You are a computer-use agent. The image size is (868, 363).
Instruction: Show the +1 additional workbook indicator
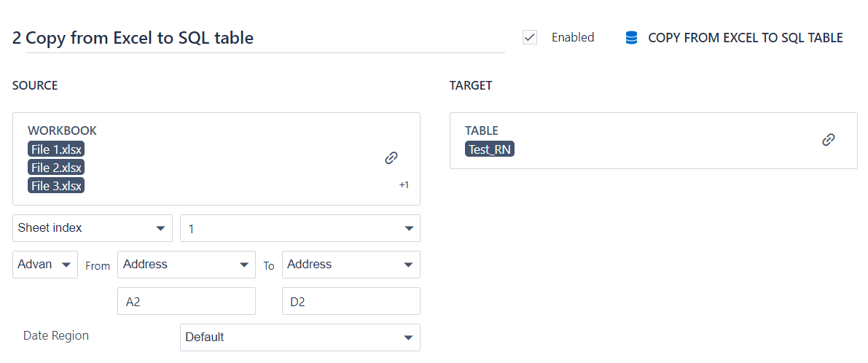[404, 185]
